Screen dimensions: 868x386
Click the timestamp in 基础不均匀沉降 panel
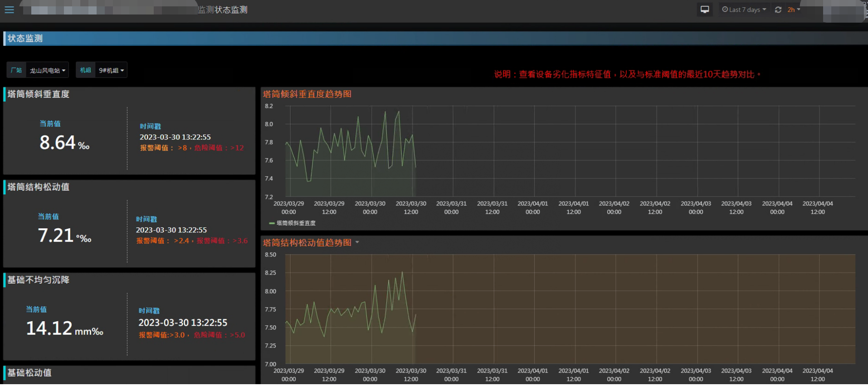[183, 323]
